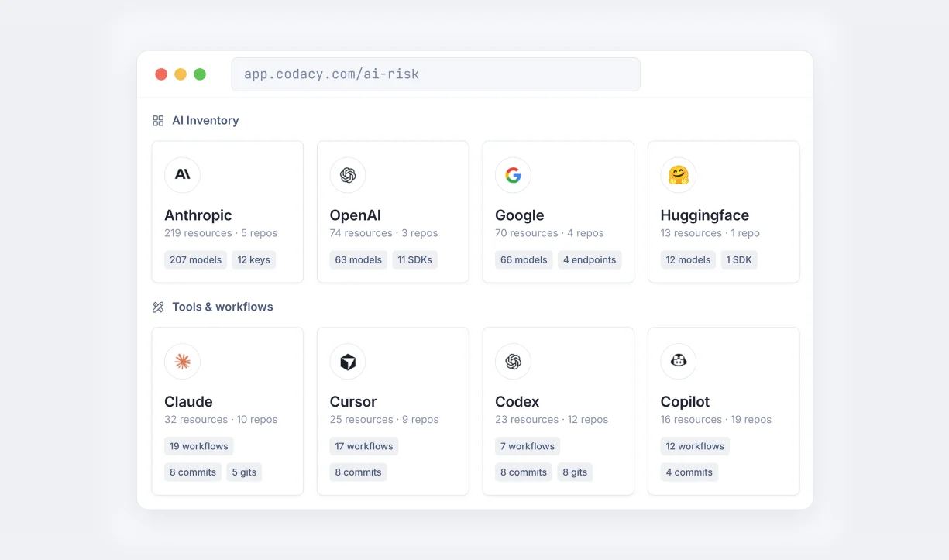
Task: Click the address bar app.codacy.com/ai-risk
Action: [435, 74]
